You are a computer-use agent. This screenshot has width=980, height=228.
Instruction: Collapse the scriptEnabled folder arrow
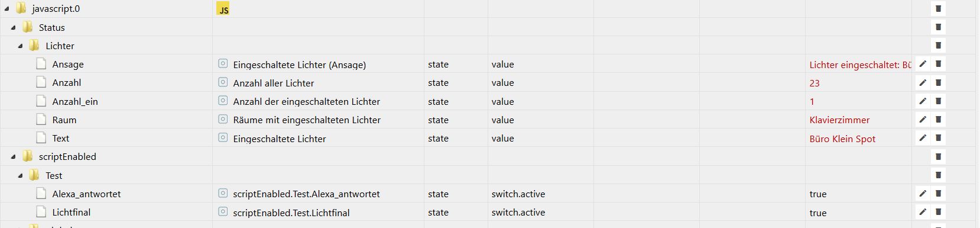tap(13, 157)
